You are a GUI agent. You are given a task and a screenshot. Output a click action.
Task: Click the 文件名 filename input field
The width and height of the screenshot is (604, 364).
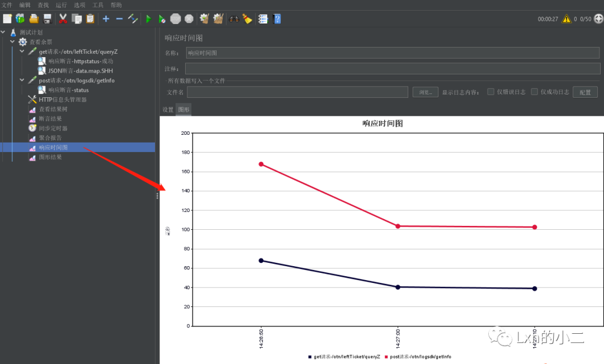coord(298,92)
